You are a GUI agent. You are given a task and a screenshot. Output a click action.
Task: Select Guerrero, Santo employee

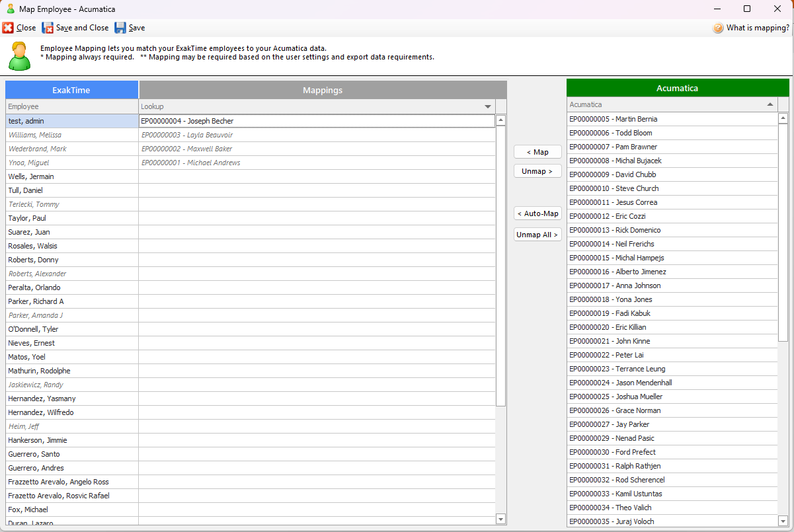coord(72,454)
